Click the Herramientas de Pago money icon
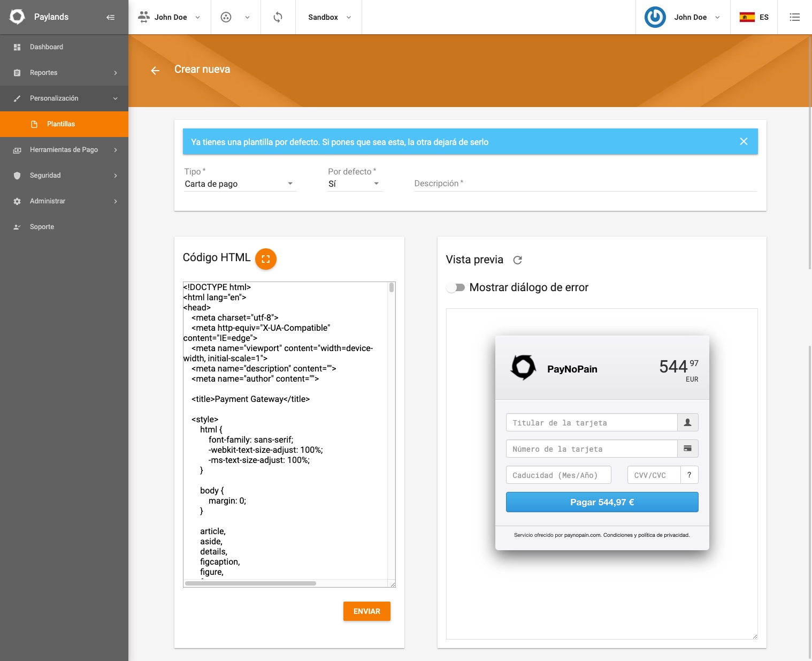Screen dimensions: 812x661 [17, 150]
